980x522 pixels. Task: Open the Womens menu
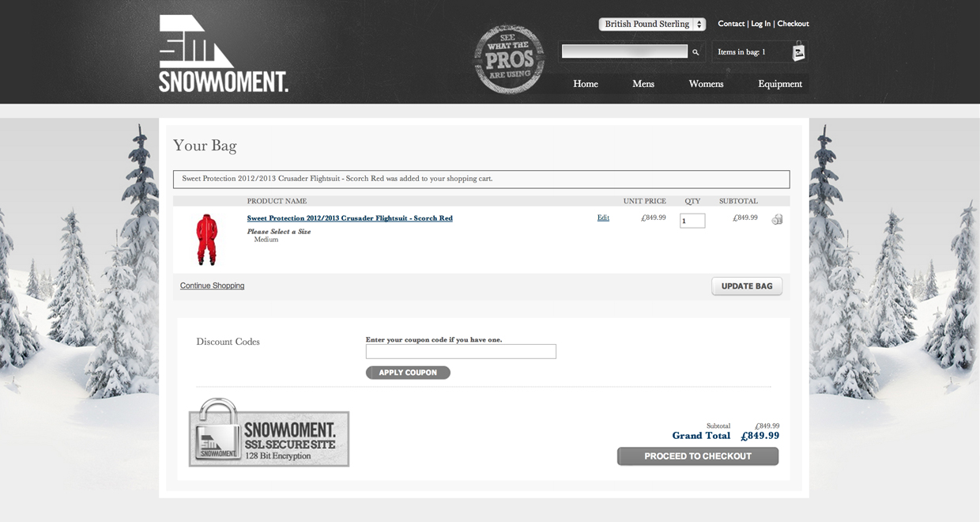[706, 84]
